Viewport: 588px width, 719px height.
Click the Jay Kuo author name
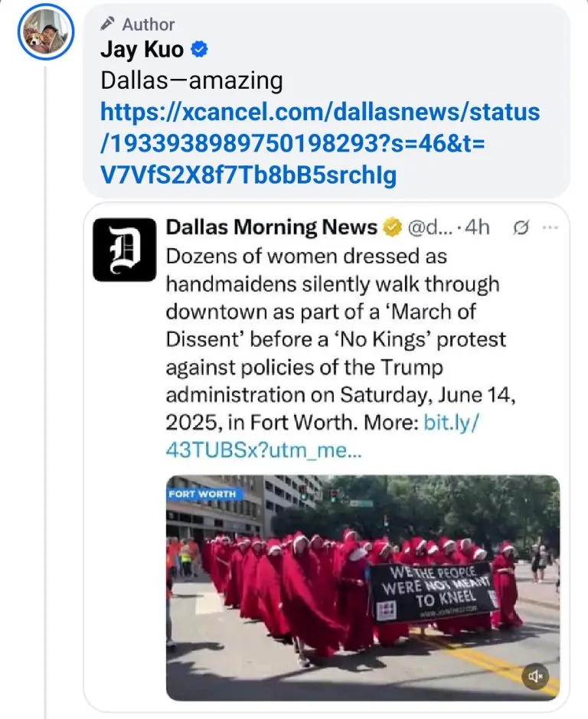pos(142,51)
